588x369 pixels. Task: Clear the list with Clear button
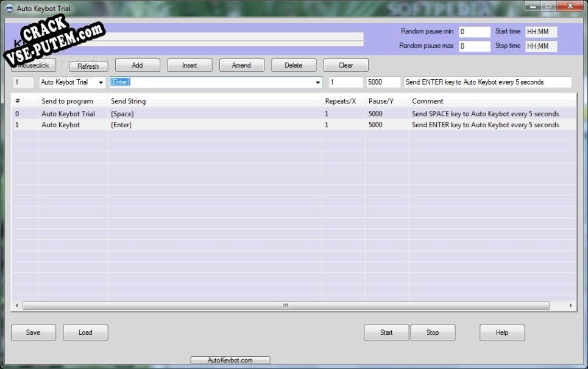click(345, 65)
